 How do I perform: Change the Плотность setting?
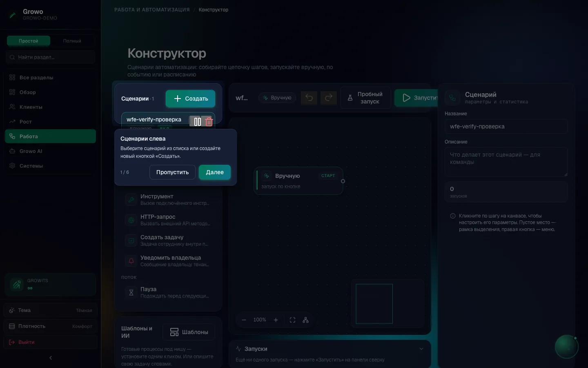click(51, 326)
